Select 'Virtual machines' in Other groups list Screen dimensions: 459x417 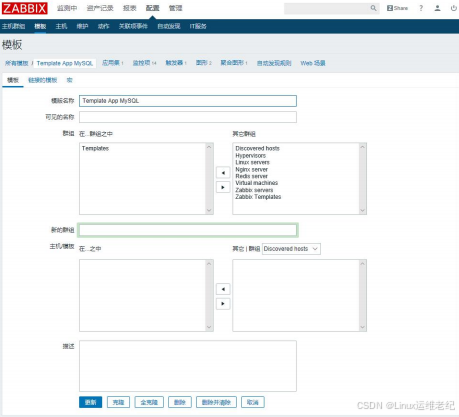pos(256,183)
